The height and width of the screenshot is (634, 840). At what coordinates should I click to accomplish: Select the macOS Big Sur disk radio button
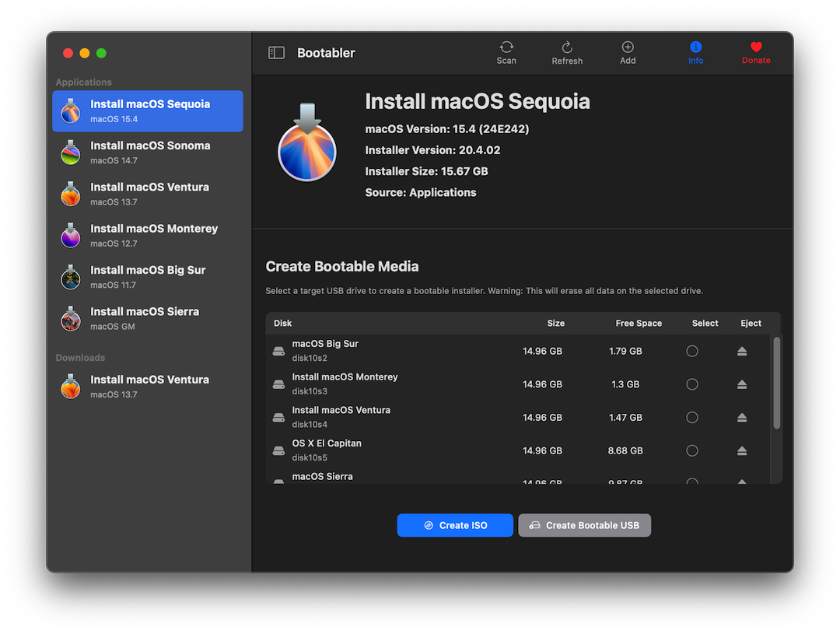click(692, 351)
